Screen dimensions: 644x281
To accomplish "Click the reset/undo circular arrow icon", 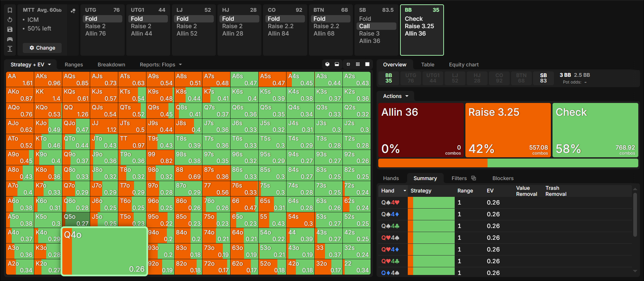I will click(x=10, y=20).
